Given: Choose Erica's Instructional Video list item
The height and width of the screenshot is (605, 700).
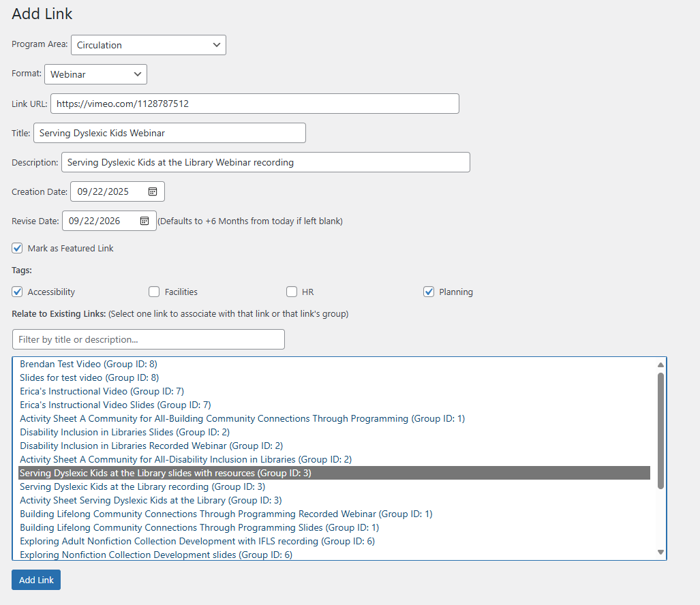Looking at the screenshot, I should click(102, 391).
